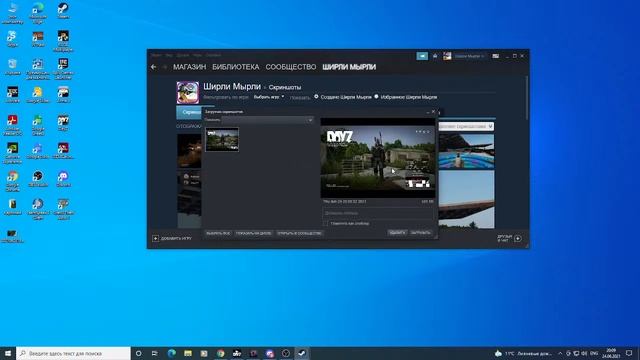Select the DayZ screenshot thumbnail in the list
This screenshot has height=360, width=640.
click(222, 140)
